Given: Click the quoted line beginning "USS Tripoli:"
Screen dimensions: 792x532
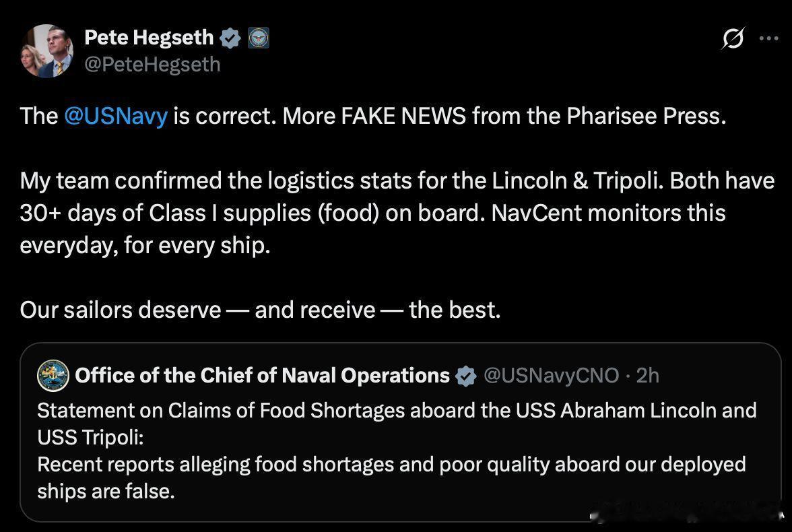Looking at the screenshot, I should 91,437.
